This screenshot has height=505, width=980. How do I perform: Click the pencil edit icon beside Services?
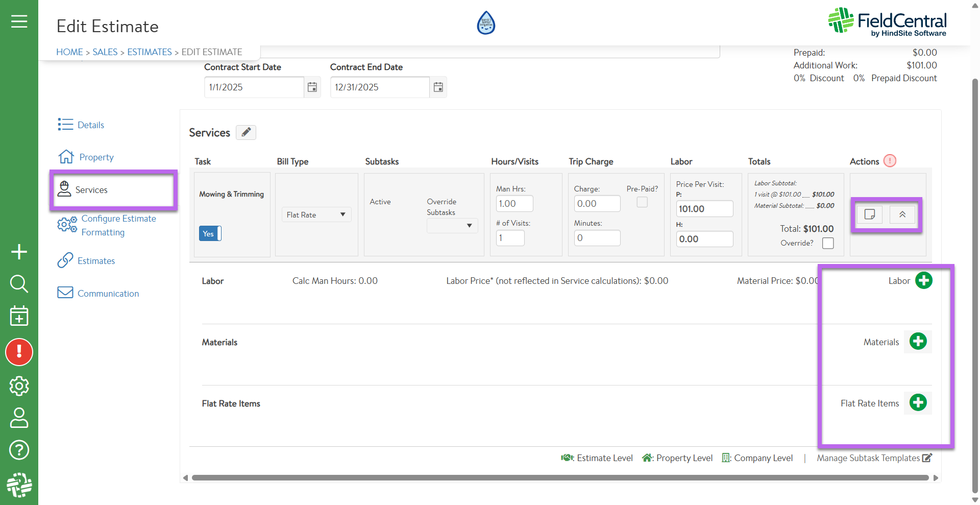coord(246,132)
